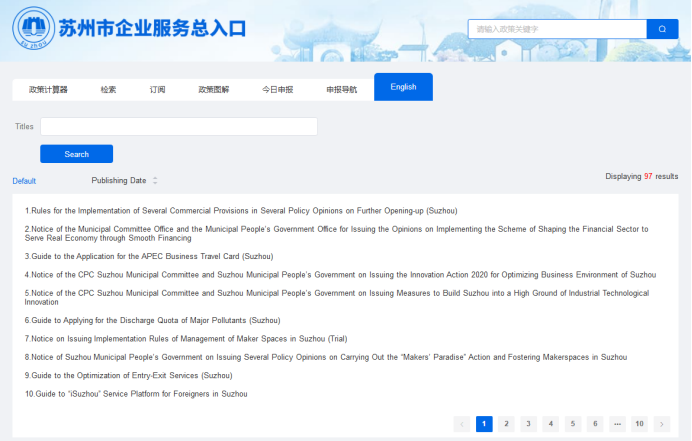Click into the Titles input field
Viewport: 692px width, 441px height.
pyautogui.click(x=178, y=127)
